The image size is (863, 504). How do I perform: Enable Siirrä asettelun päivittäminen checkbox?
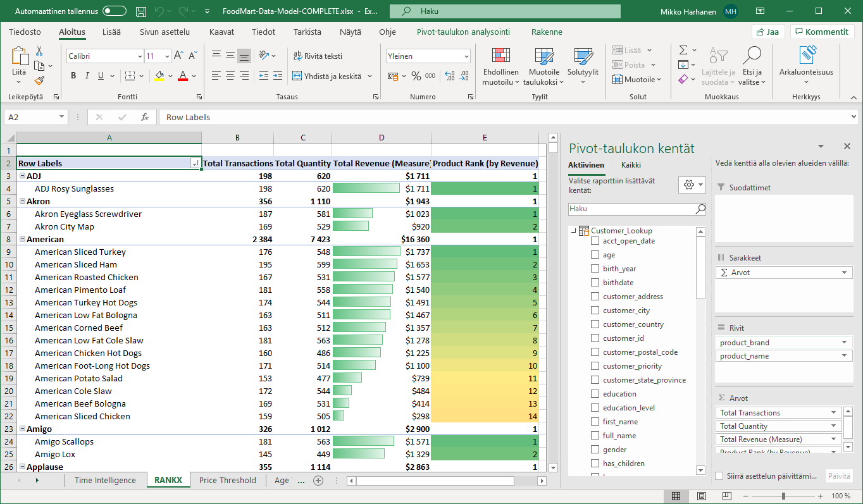point(719,476)
